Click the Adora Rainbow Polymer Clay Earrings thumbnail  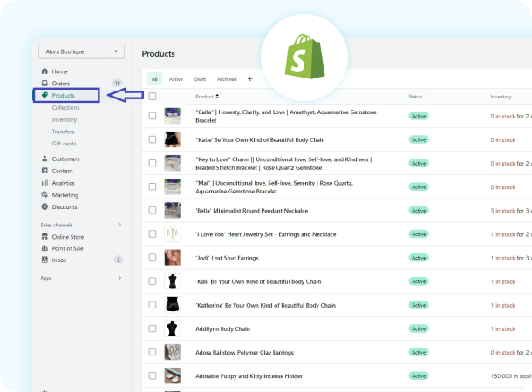(173, 352)
